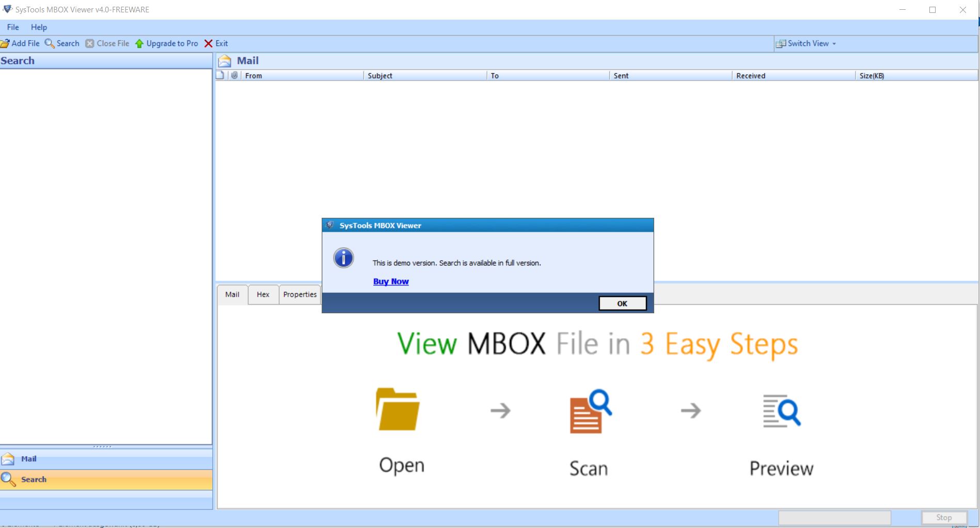This screenshot has height=528, width=980.
Task: Sort by the Received column header
Action: [794, 75]
